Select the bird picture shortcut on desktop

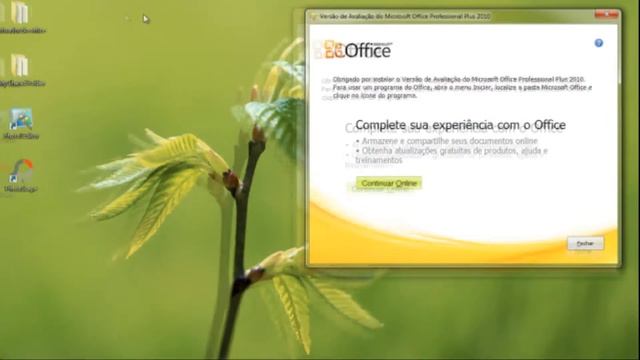21,120
